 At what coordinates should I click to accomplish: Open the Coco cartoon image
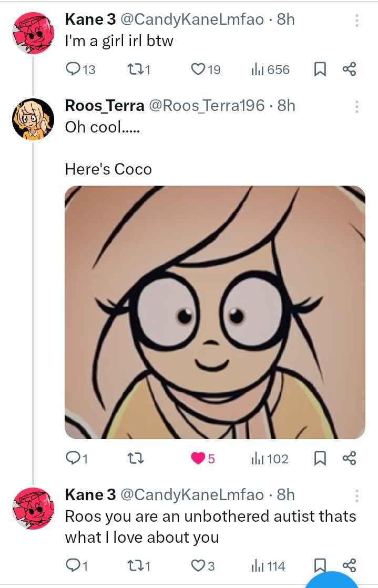[214, 312]
